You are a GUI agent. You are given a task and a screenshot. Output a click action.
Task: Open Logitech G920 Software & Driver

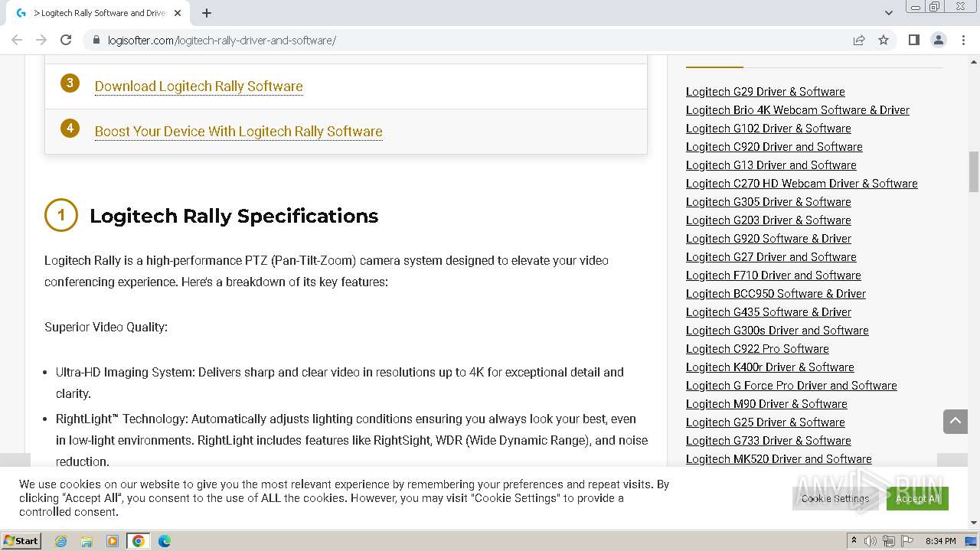pos(769,238)
